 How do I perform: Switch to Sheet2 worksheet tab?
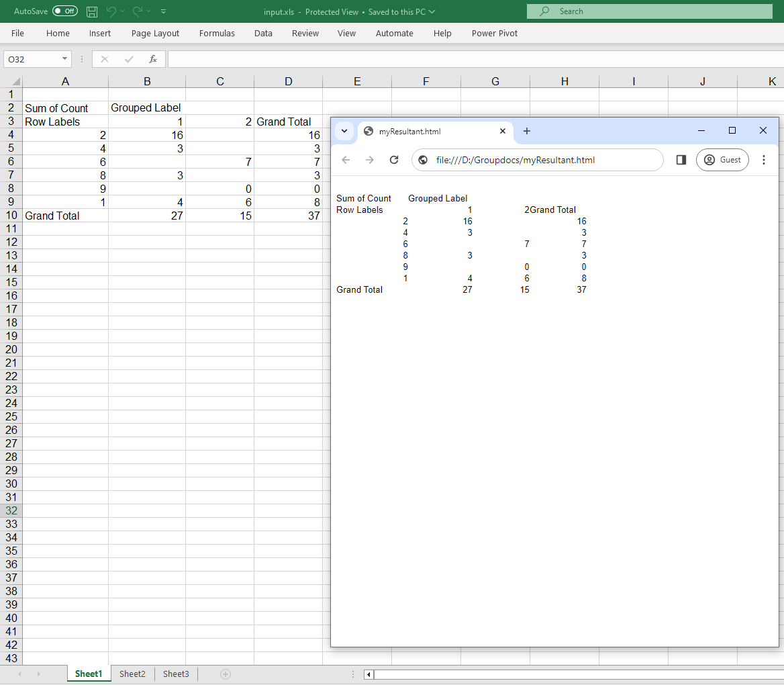[x=132, y=674]
